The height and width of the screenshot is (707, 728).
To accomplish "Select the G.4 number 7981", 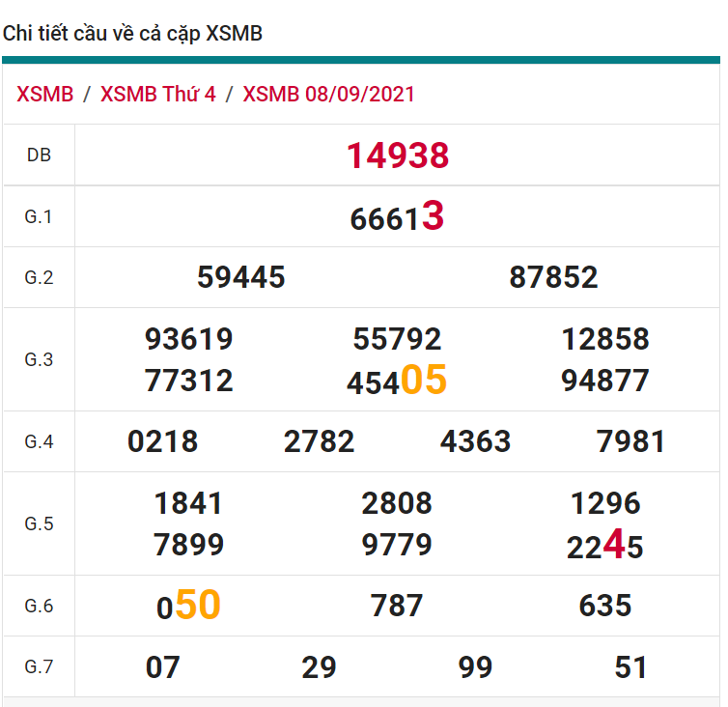I will (x=631, y=442).
